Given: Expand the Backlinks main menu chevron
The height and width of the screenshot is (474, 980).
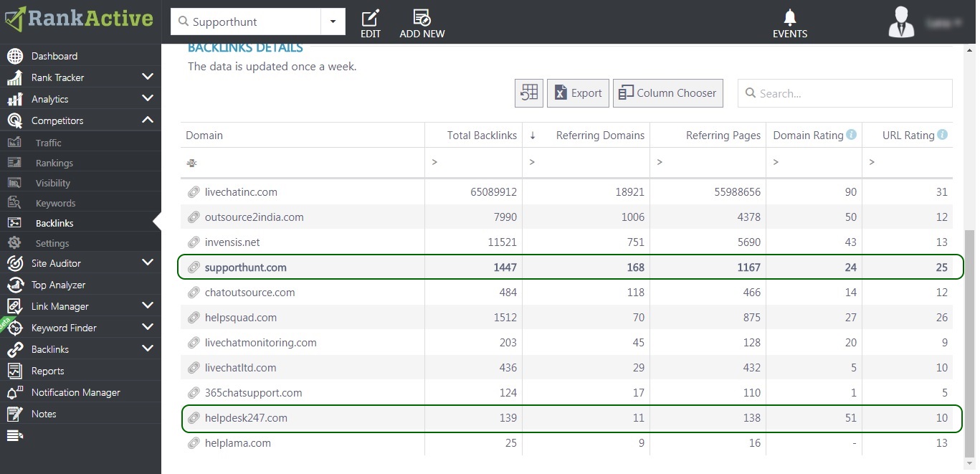Looking at the screenshot, I should [x=148, y=349].
